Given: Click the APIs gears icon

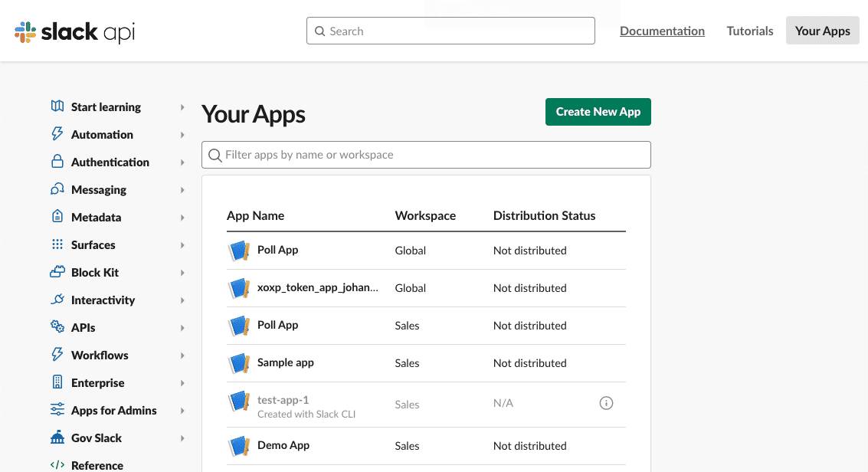Looking at the screenshot, I should [57, 326].
